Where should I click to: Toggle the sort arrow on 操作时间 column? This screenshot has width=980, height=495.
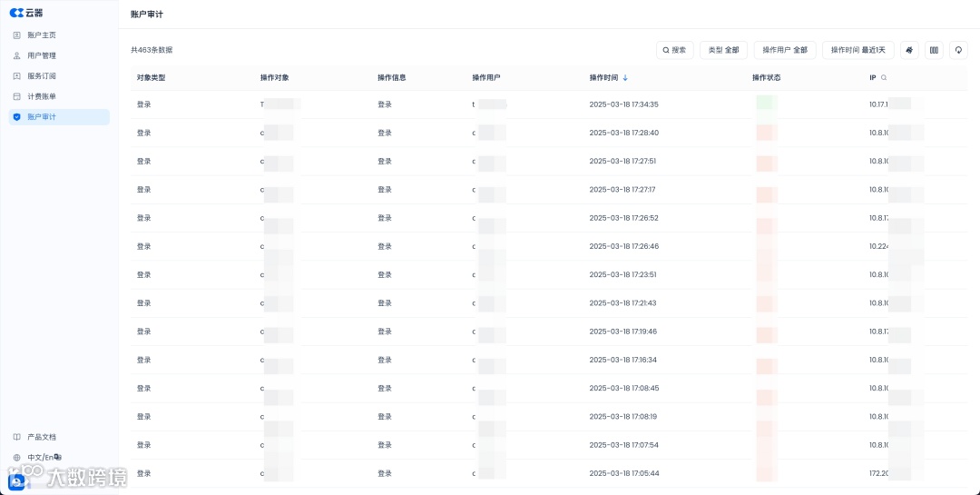tap(625, 78)
